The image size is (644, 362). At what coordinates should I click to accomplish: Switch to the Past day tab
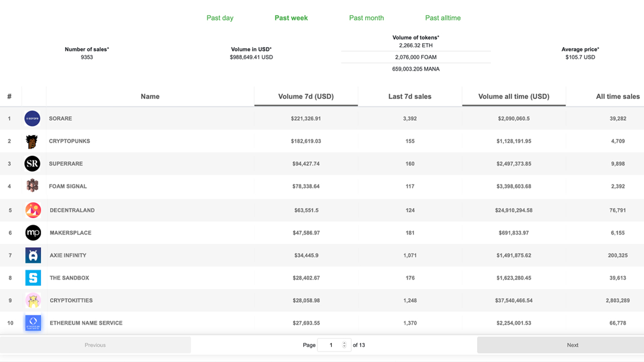(x=220, y=18)
